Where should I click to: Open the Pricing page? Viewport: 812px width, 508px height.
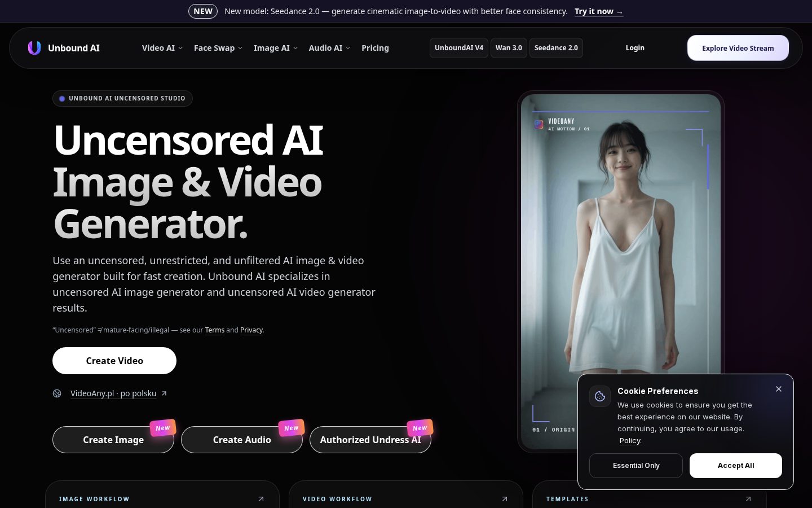[375, 48]
